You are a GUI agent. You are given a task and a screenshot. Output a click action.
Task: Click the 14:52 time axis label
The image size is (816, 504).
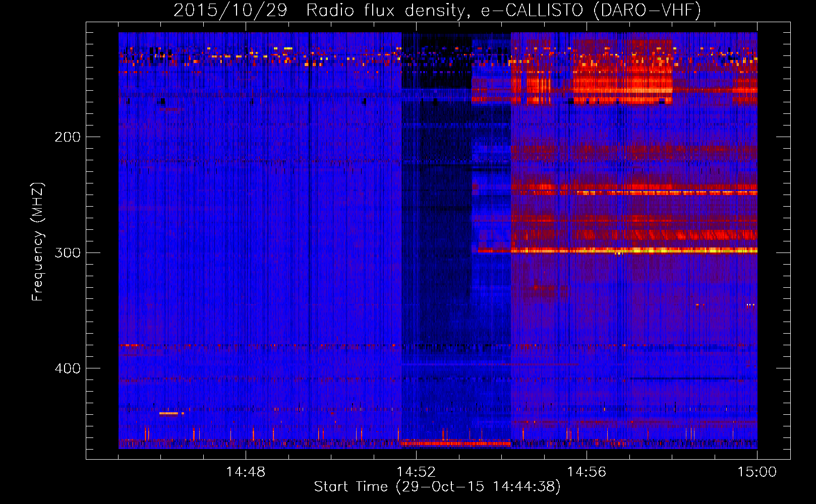click(416, 472)
